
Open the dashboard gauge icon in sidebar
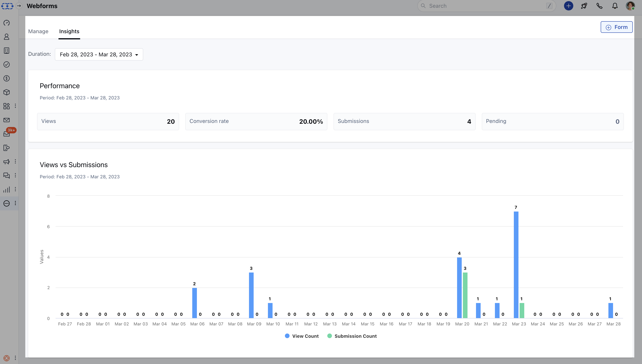(7, 23)
